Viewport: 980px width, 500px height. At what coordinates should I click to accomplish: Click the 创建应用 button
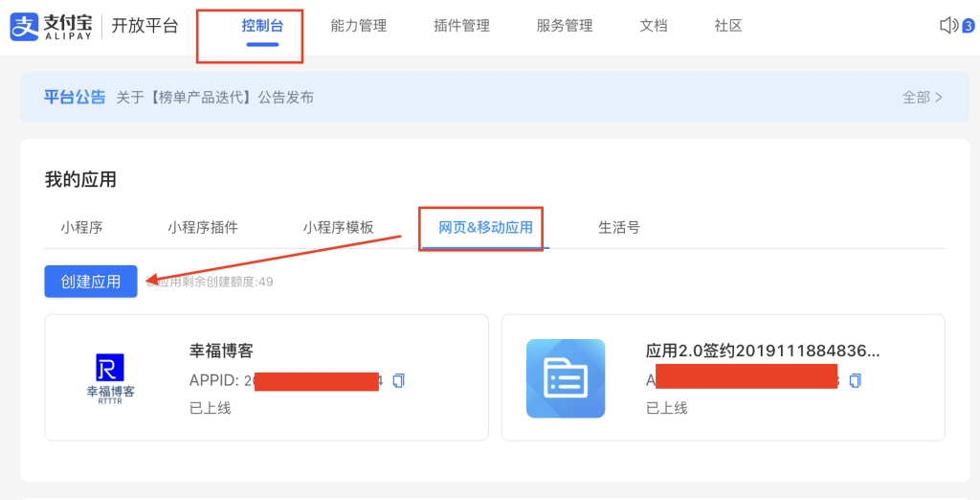click(91, 282)
